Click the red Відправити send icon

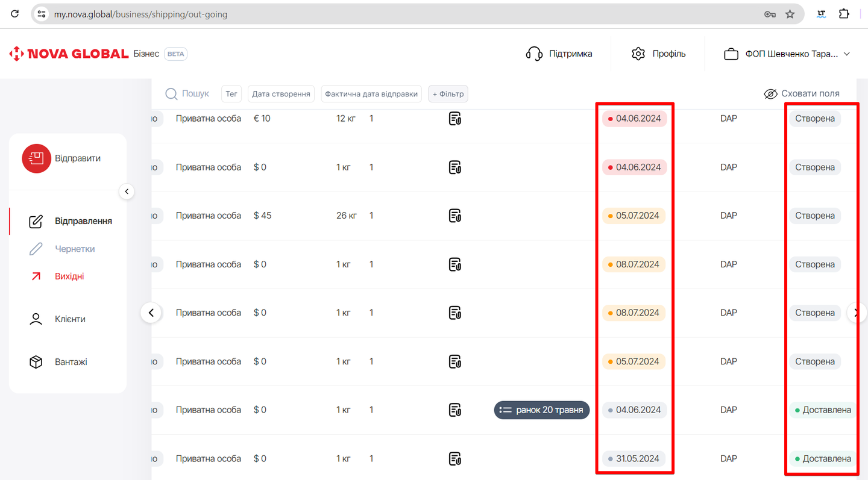tap(36, 158)
